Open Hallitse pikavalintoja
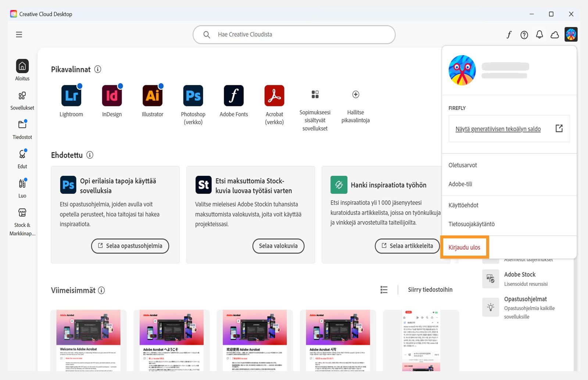The width and height of the screenshot is (588, 380). [x=356, y=95]
